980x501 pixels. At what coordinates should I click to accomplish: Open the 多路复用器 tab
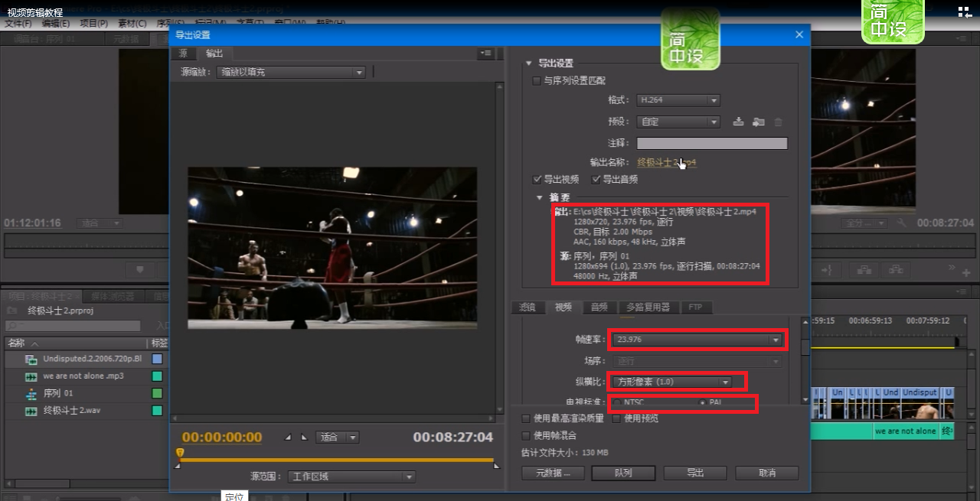coord(648,307)
